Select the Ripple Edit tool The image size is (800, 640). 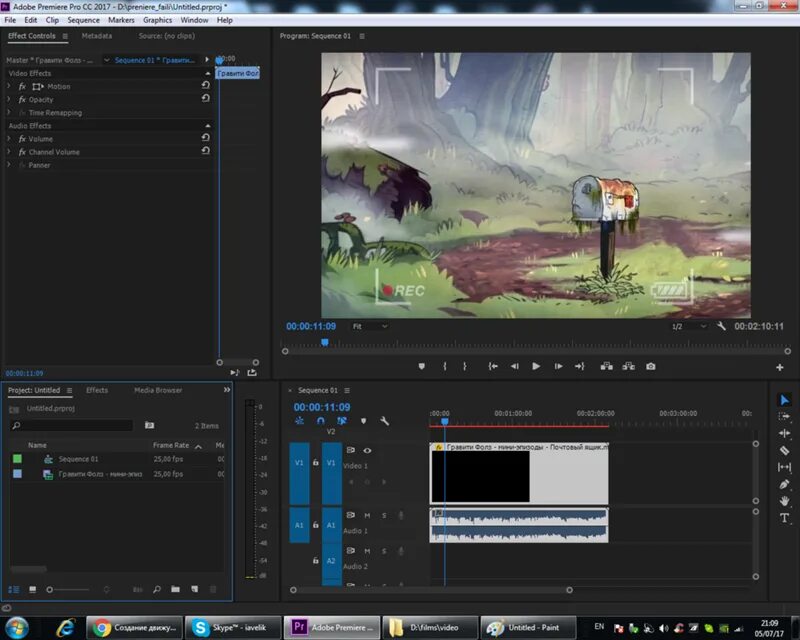click(784, 433)
